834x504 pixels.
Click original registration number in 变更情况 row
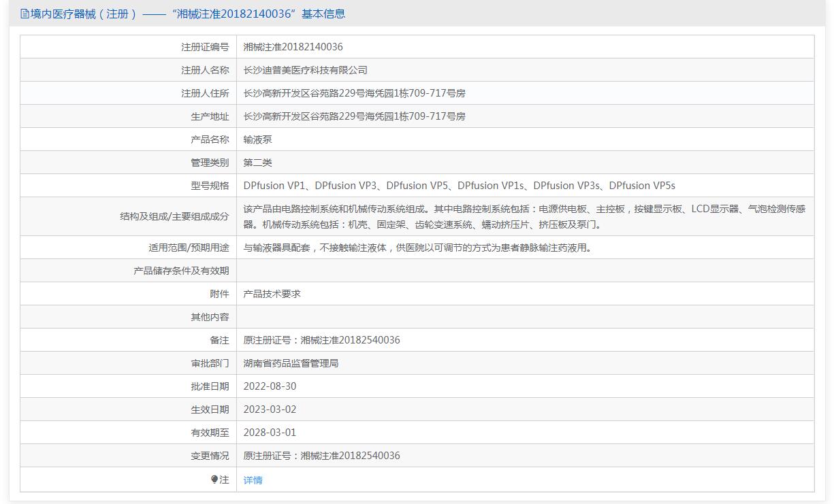(x=321, y=456)
